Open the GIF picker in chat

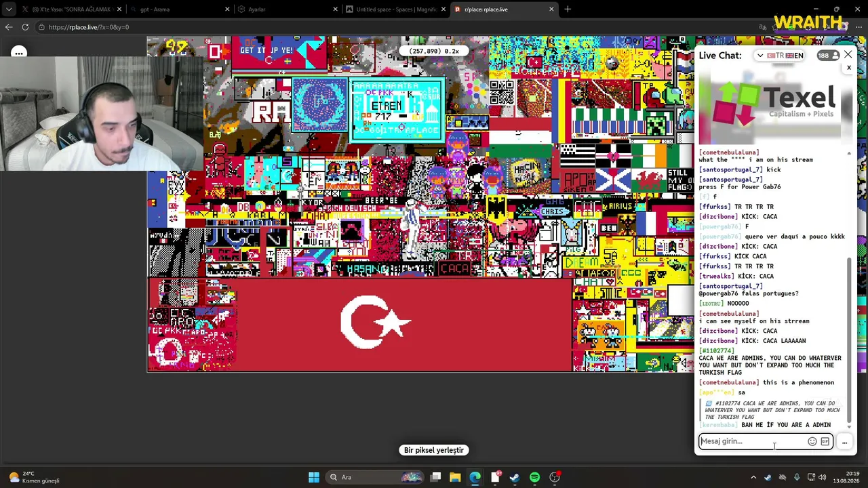coord(825,442)
